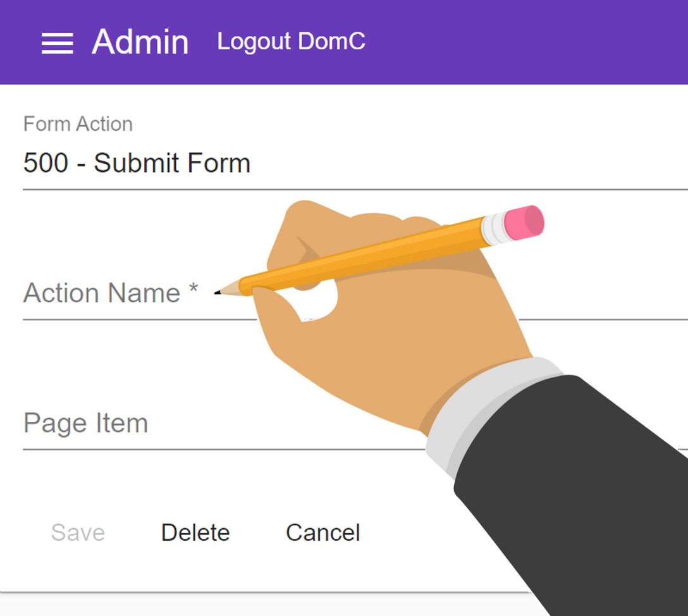Expand the Form Action dropdown

click(x=355, y=152)
